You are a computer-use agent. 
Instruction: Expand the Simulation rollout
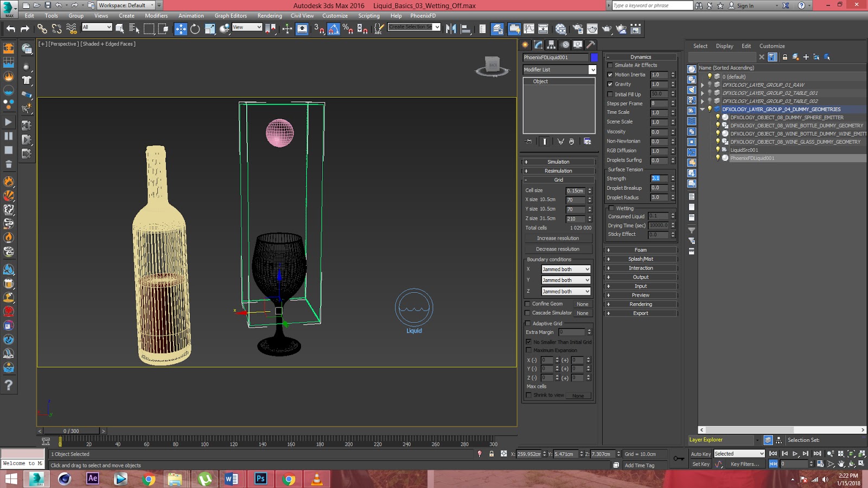pyautogui.click(x=558, y=161)
